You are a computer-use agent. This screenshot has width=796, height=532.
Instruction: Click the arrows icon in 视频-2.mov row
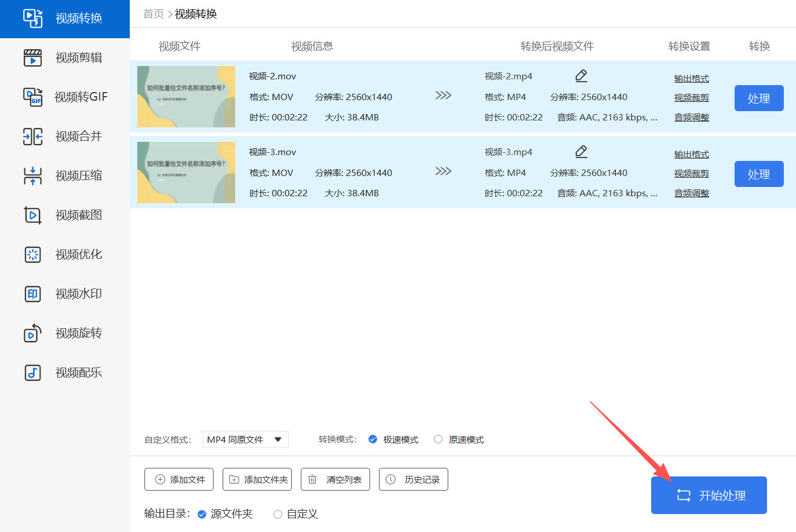[443, 96]
